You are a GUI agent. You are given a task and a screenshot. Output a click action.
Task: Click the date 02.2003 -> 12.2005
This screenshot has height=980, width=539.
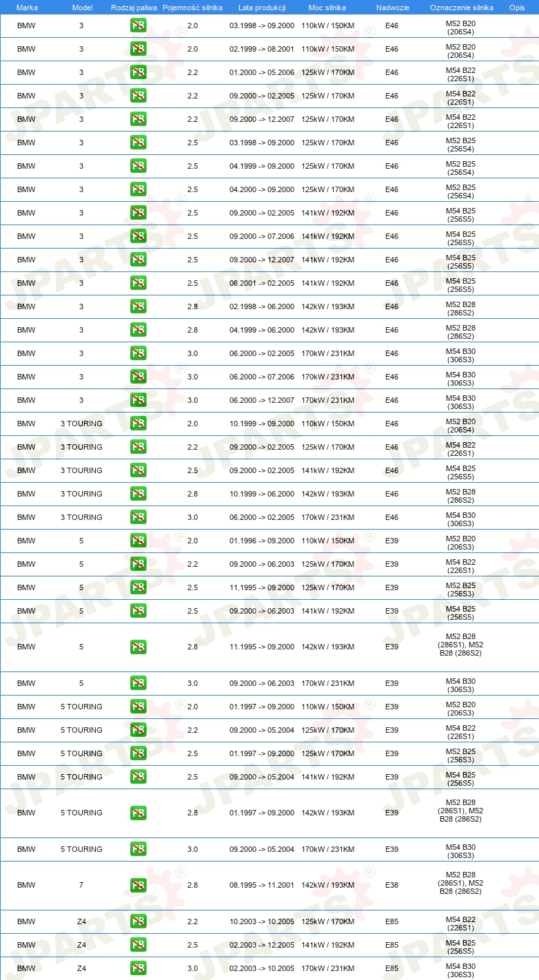point(262,945)
